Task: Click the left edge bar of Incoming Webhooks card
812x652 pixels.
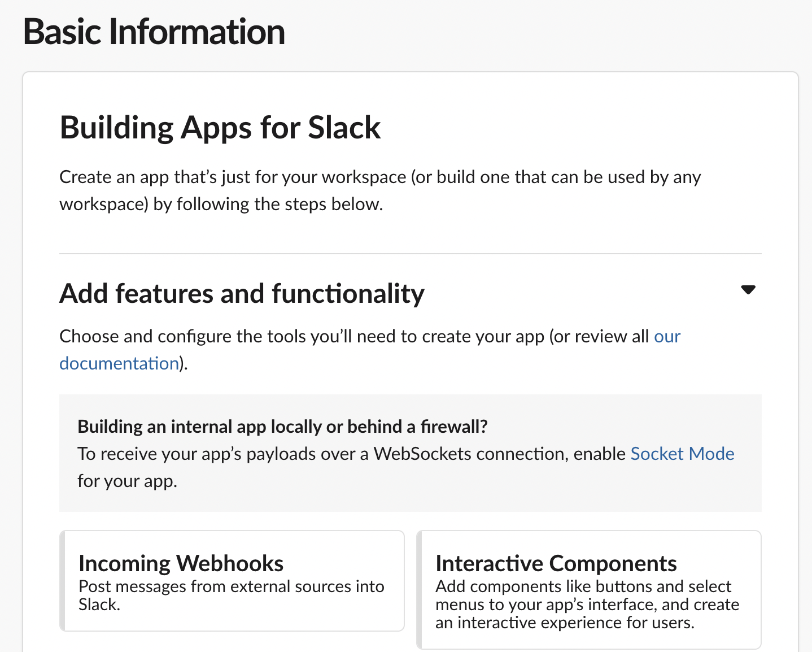Action: (62, 580)
